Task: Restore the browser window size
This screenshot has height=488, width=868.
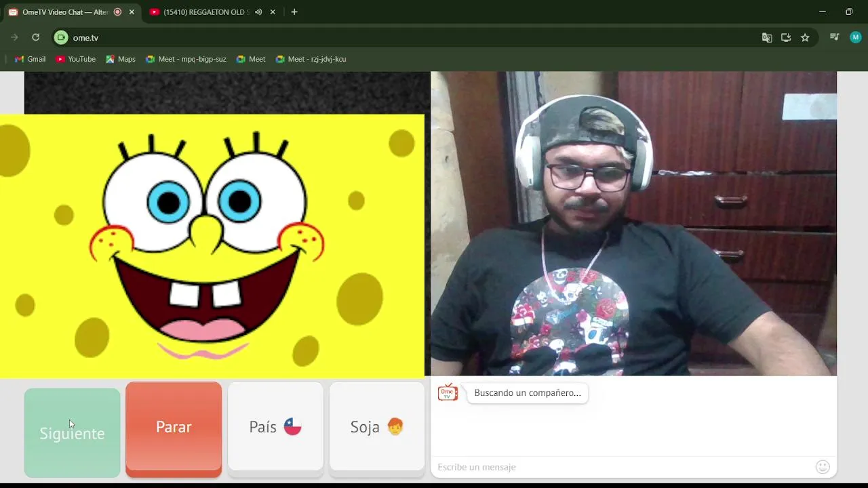Action: (x=849, y=12)
